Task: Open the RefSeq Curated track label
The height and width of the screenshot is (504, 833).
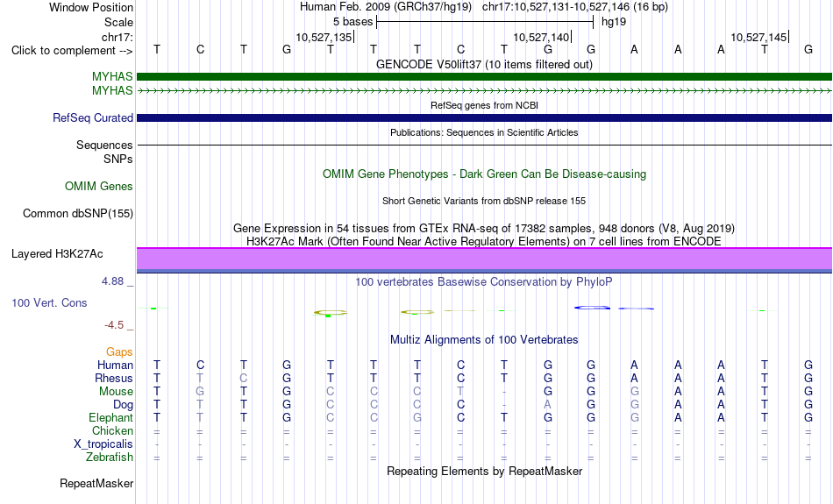Action: coord(92,118)
